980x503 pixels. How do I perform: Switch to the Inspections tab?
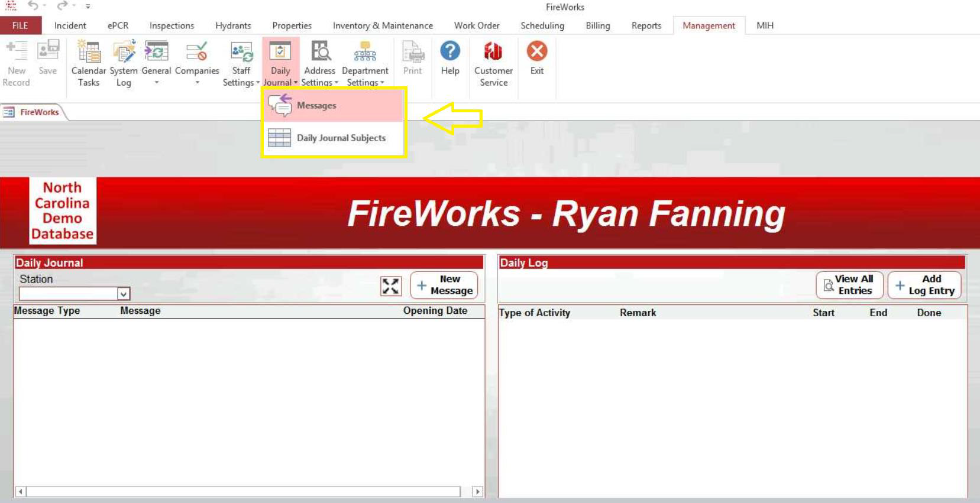172,25
